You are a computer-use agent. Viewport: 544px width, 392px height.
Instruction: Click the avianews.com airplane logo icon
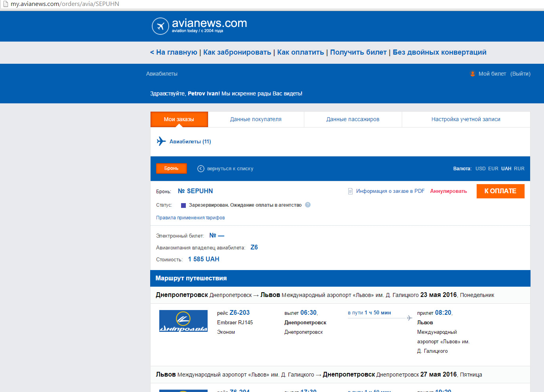(x=160, y=26)
